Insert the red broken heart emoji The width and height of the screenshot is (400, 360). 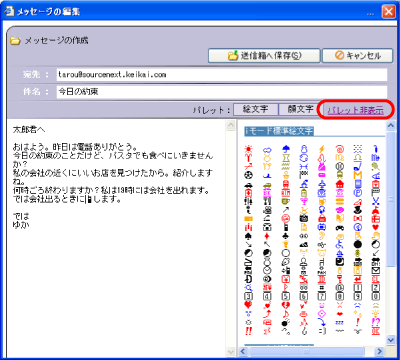point(286,305)
